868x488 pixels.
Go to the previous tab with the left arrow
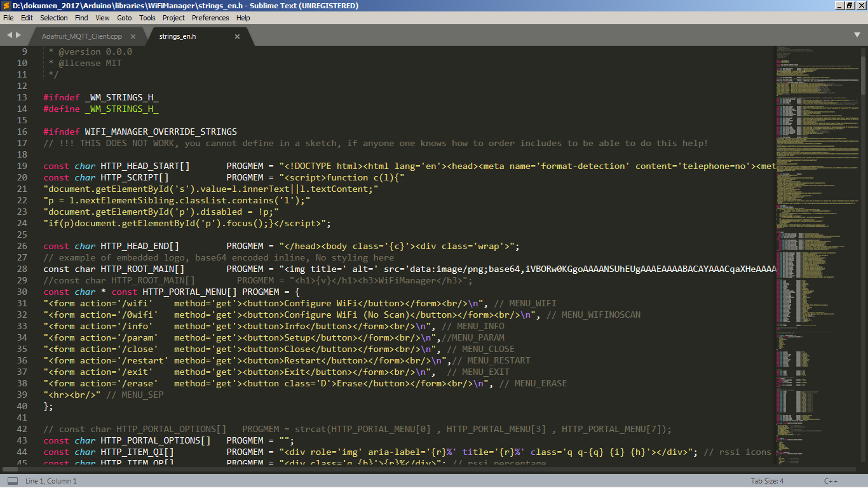coord(9,34)
